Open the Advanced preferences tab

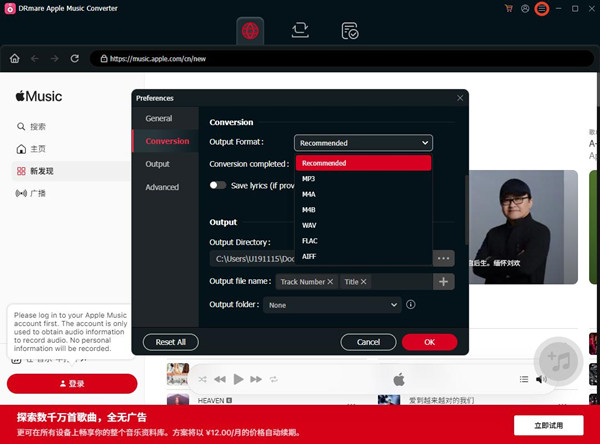165,187
